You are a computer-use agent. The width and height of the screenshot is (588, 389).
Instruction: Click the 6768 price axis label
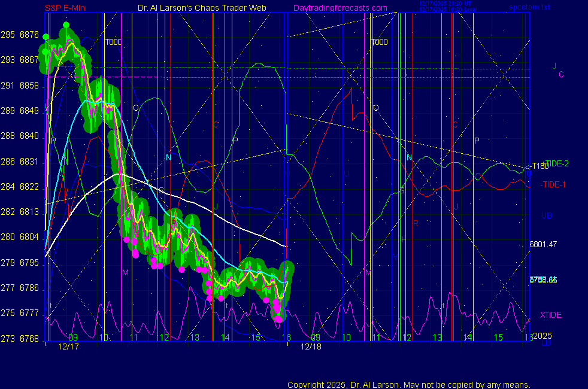click(29, 338)
